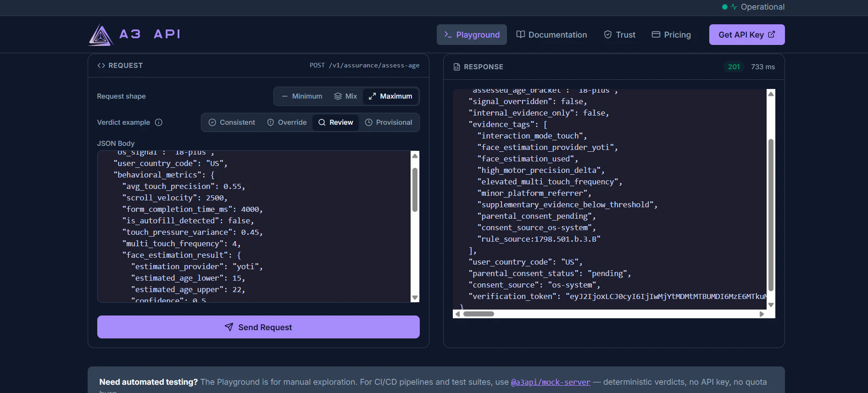Go to the Trust page

tap(620, 35)
